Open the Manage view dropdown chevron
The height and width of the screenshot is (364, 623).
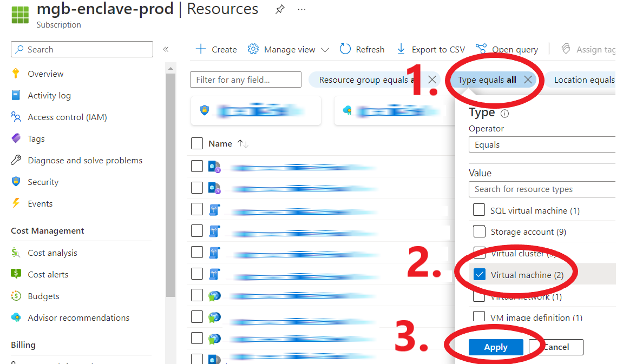click(x=325, y=50)
